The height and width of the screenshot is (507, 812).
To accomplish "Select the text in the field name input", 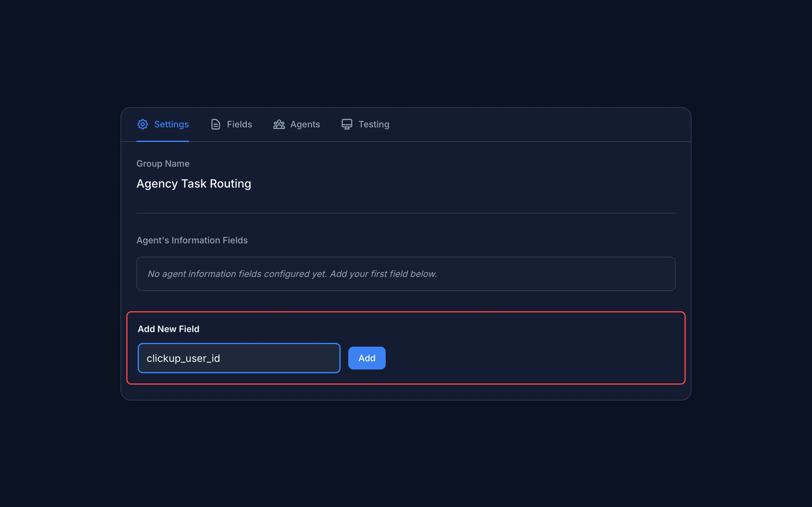I will [x=183, y=358].
